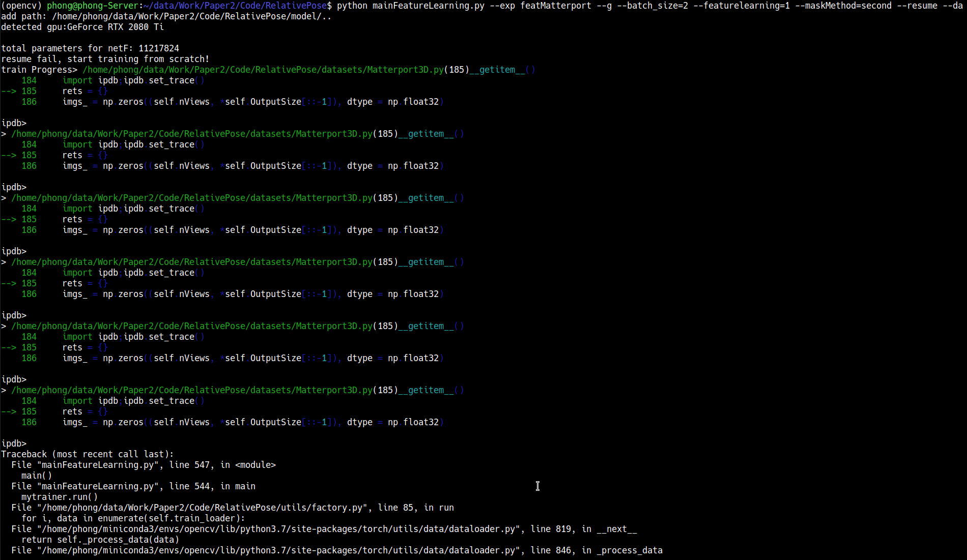
Task: Click the 'add path:' output line
Action: click(x=166, y=16)
